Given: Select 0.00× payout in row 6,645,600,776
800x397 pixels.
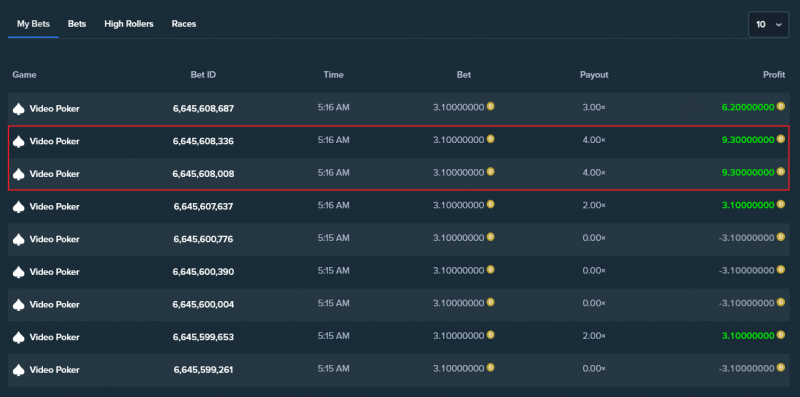Looking at the screenshot, I should (x=594, y=238).
